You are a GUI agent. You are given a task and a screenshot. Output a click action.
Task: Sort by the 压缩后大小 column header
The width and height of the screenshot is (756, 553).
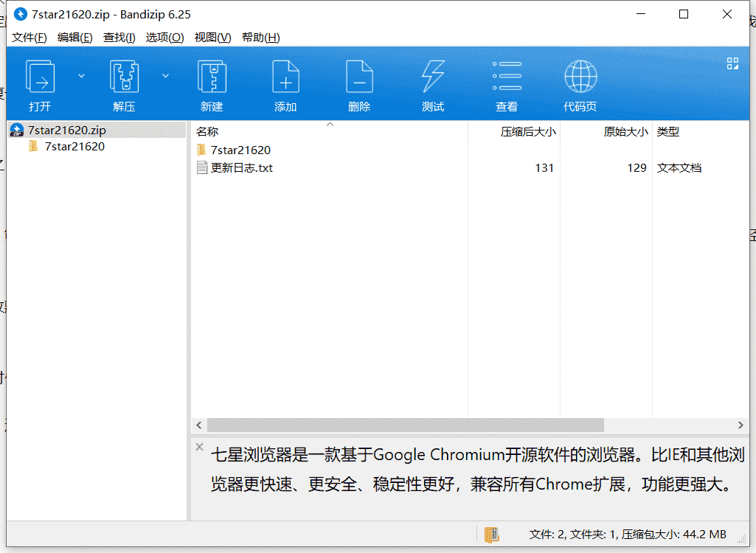514,131
